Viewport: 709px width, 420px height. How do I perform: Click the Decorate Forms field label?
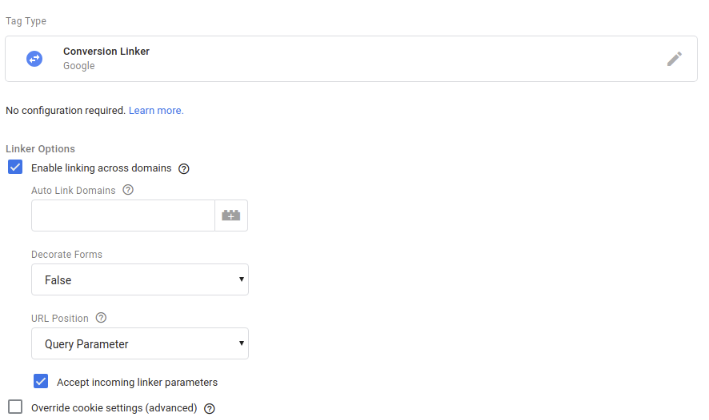coord(67,254)
